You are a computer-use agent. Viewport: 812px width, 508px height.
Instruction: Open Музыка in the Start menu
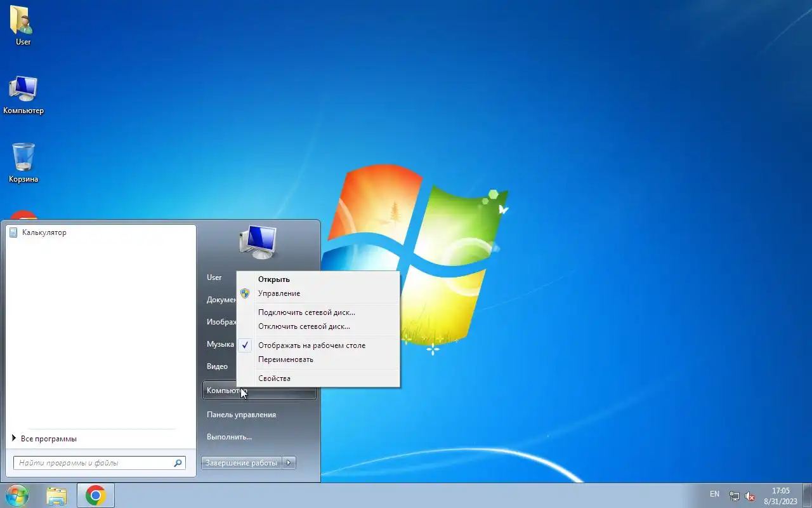point(220,344)
